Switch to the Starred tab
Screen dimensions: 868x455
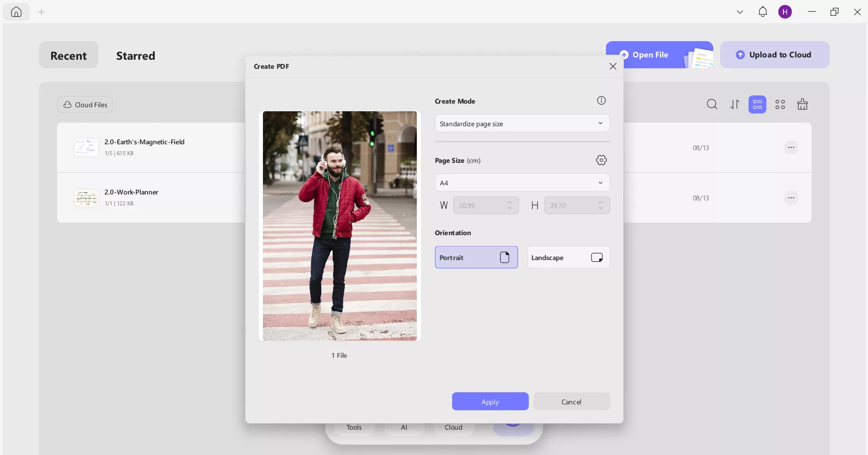[135, 56]
